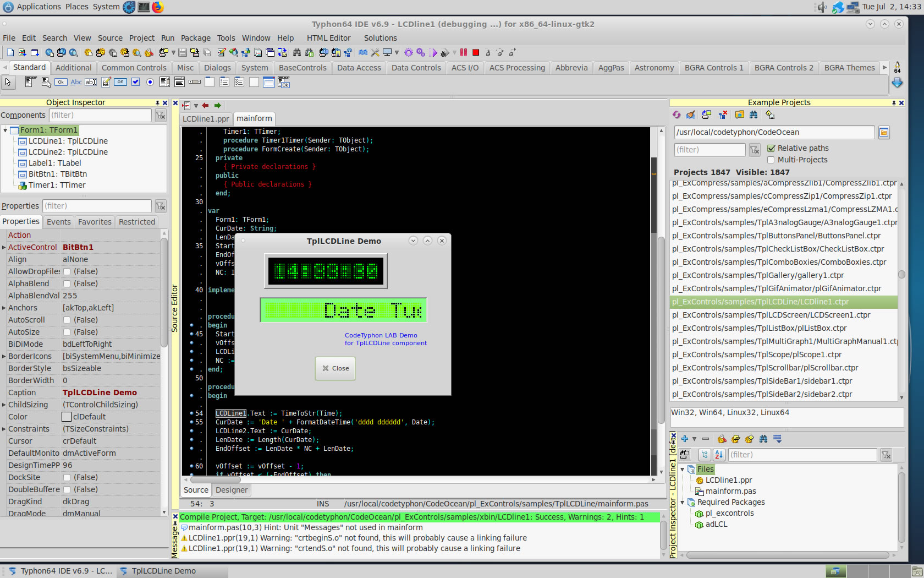
Task: Select Timer1: TTimer in component tree
Action: point(57,185)
